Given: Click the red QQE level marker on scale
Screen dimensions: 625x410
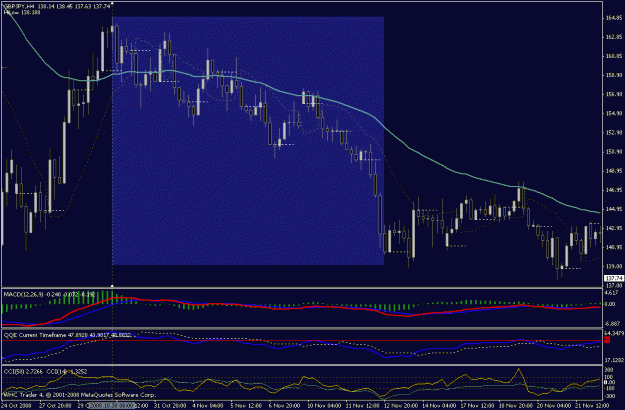Looking at the screenshot, I should [607, 340].
